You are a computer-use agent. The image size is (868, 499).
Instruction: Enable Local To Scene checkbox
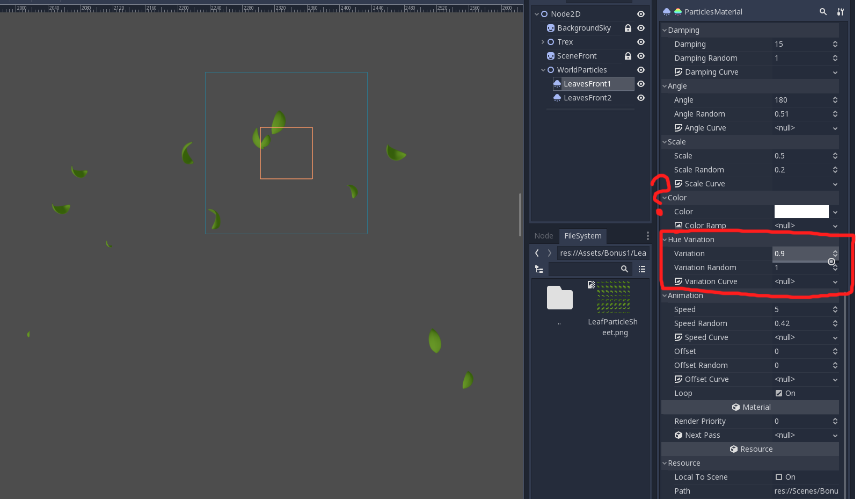tap(778, 477)
